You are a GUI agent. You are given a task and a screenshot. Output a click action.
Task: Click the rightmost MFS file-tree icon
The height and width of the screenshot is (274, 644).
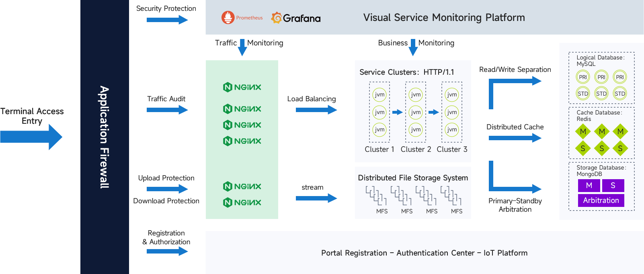(451, 196)
